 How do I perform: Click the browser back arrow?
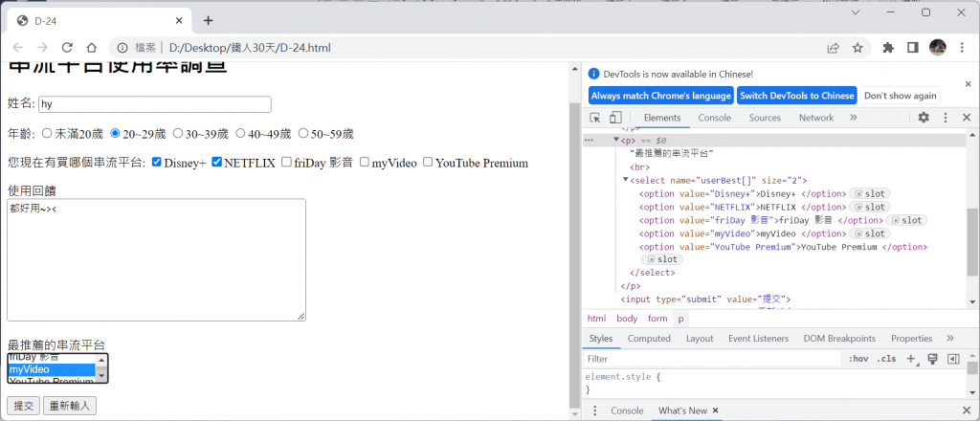18,48
